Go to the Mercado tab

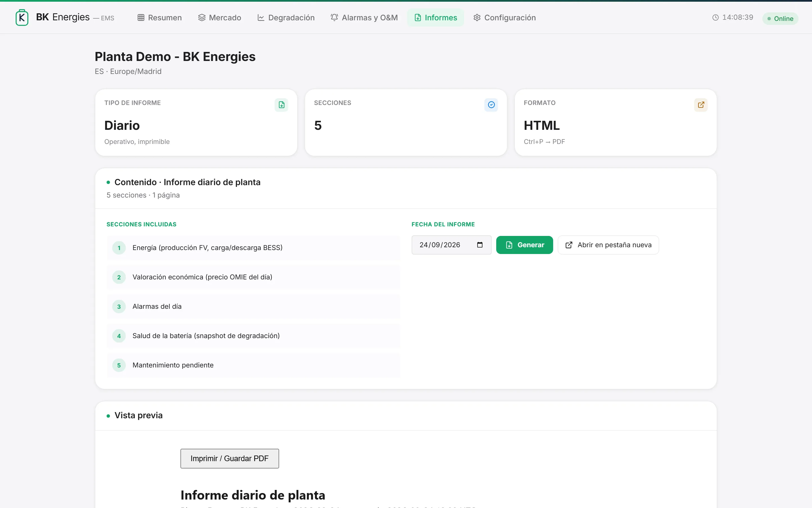[219, 17]
